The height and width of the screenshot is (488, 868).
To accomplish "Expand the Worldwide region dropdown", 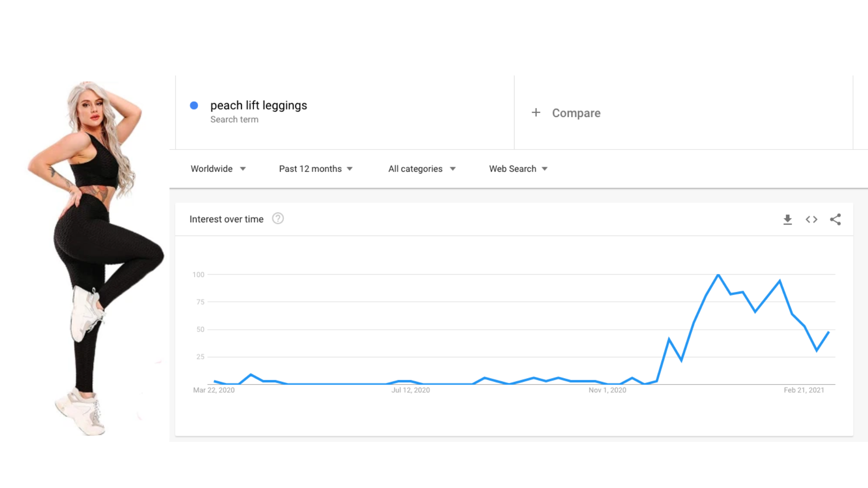I will click(218, 169).
